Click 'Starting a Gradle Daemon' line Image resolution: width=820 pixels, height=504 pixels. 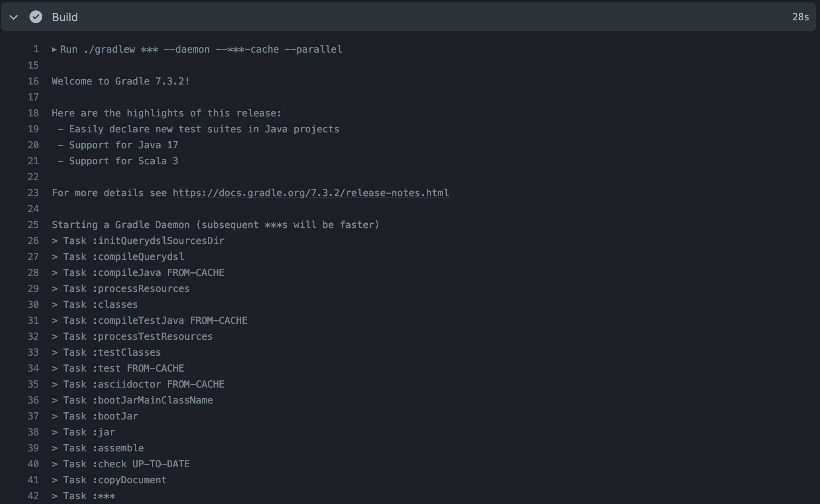[215, 225]
